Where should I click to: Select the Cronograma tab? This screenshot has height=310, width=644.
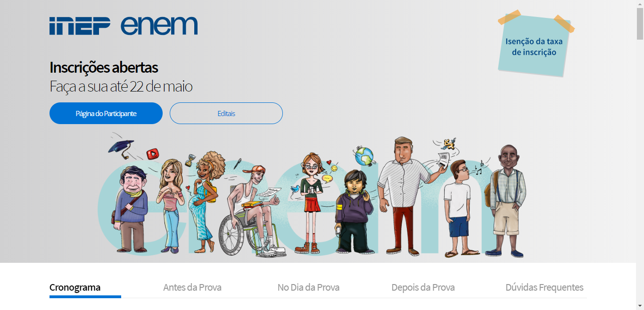click(75, 287)
